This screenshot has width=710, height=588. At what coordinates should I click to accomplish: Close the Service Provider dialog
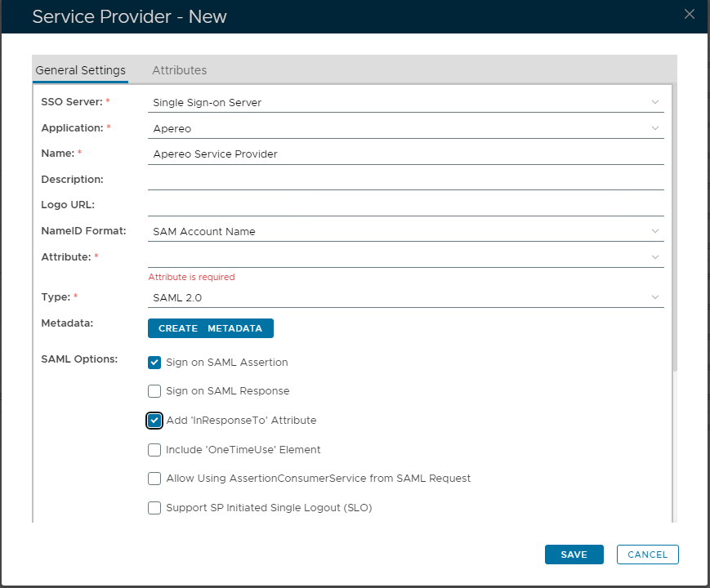click(x=690, y=14)
